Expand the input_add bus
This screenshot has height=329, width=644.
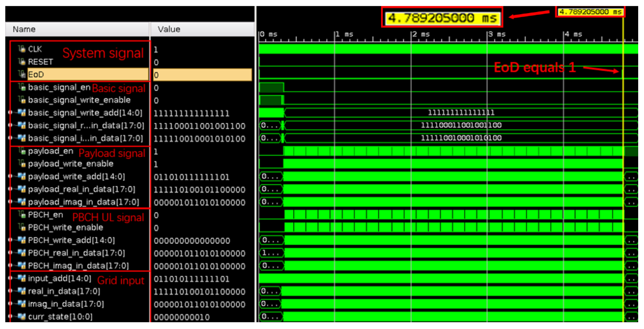10,278
